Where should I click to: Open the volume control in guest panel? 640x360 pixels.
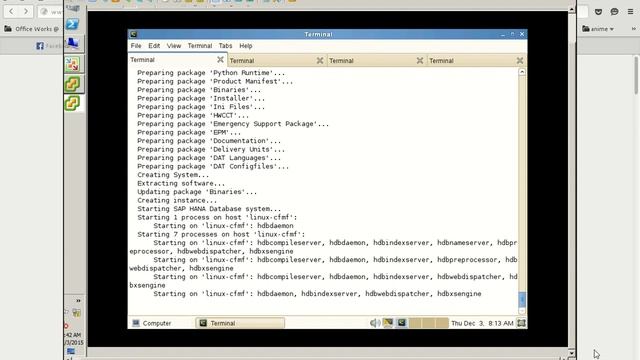375,323
